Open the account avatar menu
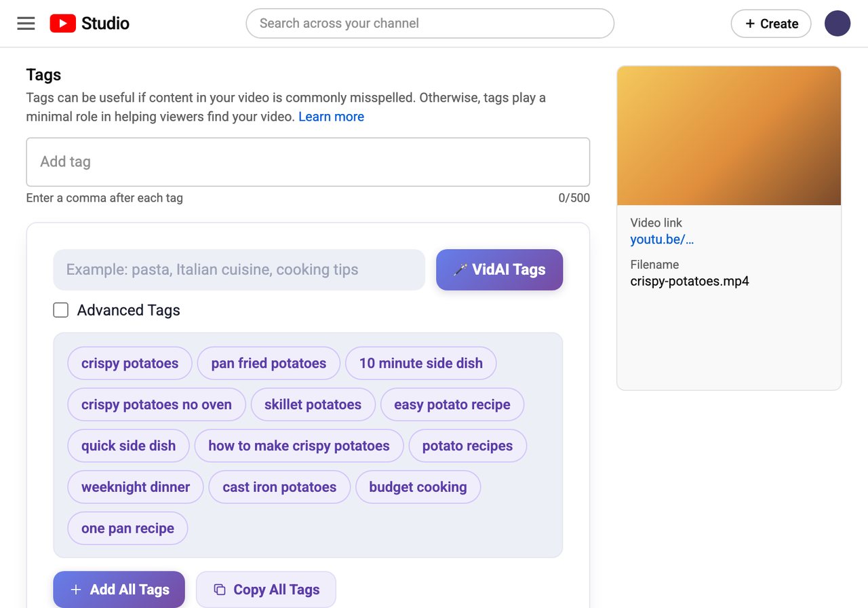 click(837, 24)
